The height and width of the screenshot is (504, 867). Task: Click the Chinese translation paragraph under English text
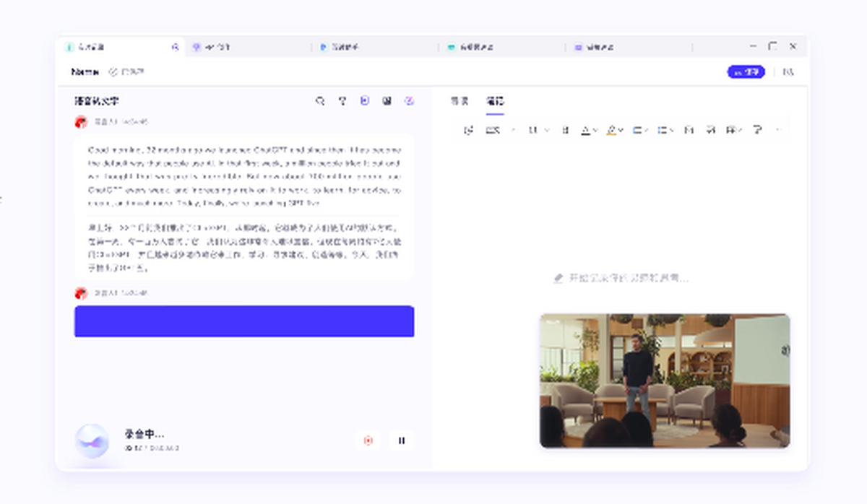coord(244,247)
